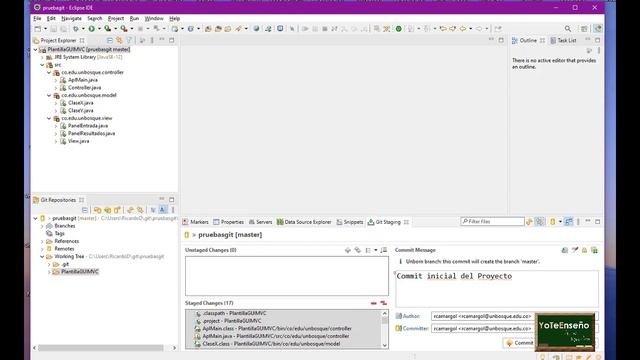Collapse Working Tree node
Viewport: 640px width, 360px height.
(42, 256)
